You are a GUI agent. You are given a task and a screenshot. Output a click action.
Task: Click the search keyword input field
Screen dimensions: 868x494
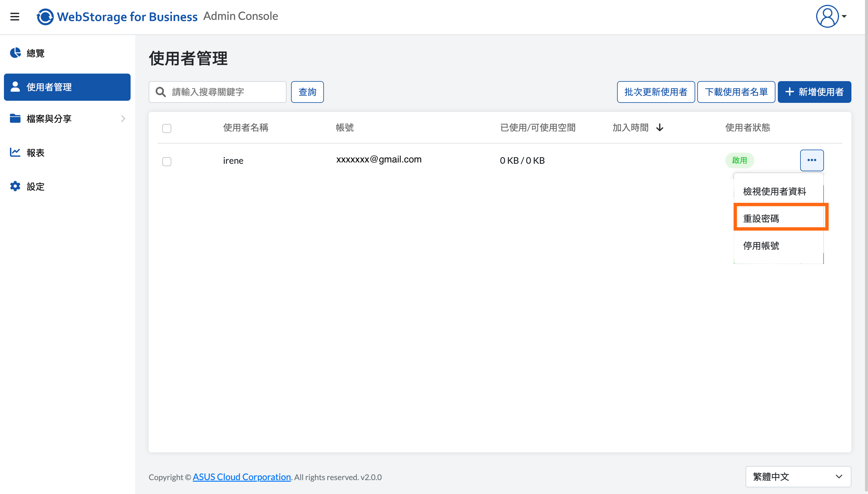click(x=217, y=92)
